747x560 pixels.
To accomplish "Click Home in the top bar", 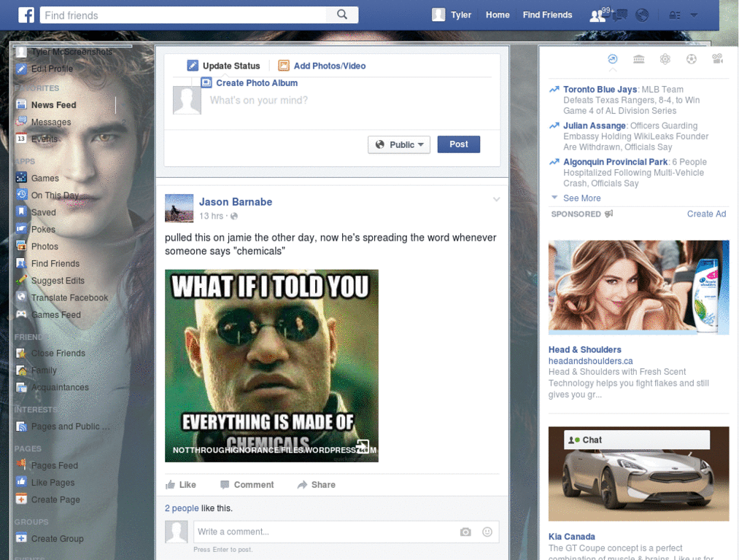I will tap(498, 15).
